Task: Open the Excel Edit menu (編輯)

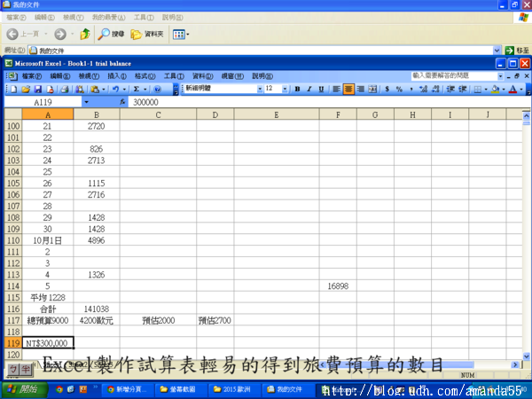Action: coord(60,76)
